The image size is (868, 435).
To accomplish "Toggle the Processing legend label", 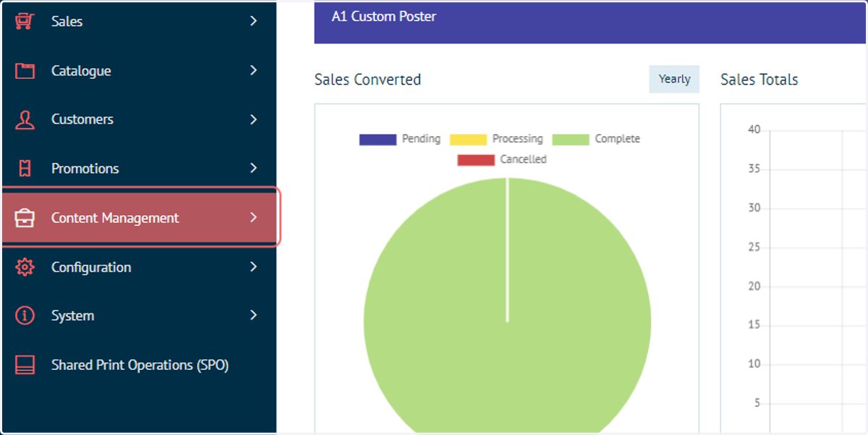I will point(517,139).
